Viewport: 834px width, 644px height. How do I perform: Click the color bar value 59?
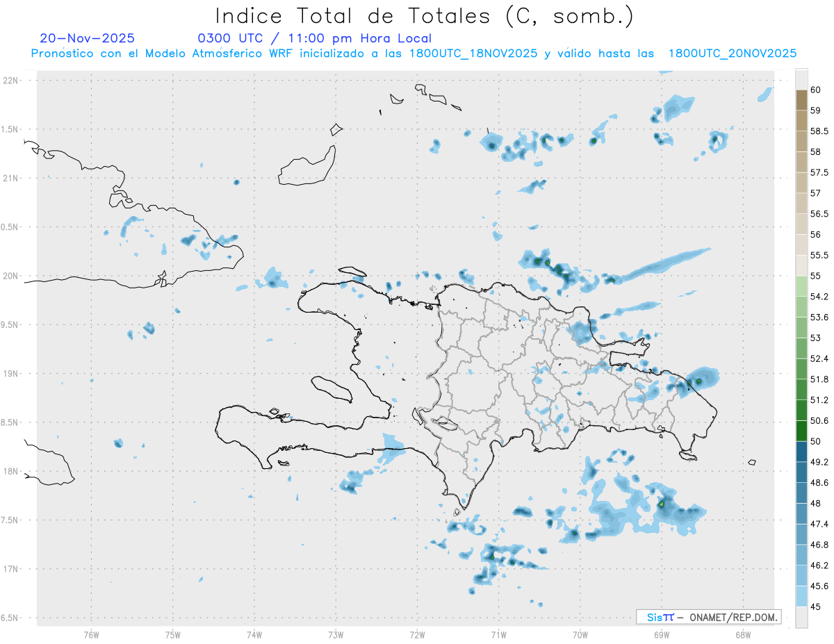tap(815, 110)
